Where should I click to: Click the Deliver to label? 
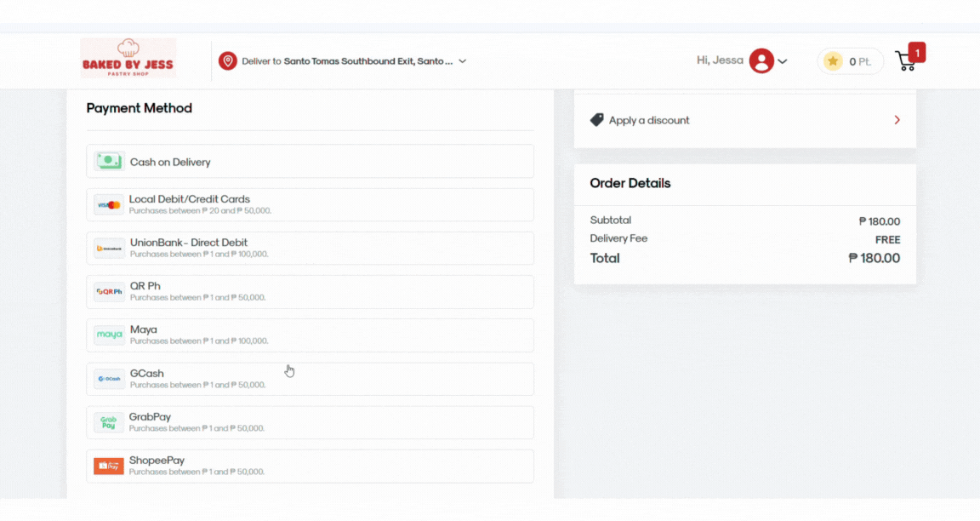click(x=261, y=61)
